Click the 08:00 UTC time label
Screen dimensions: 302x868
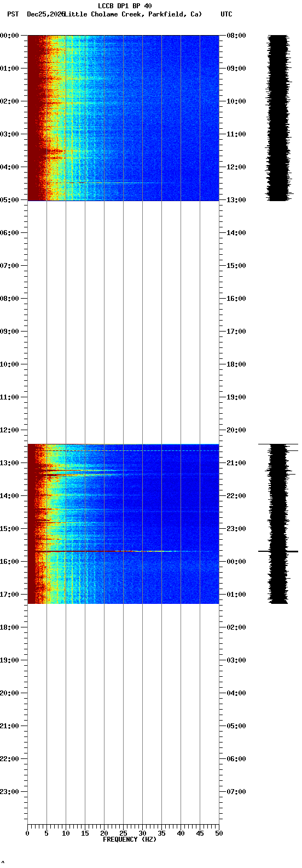tap(236, 36)
